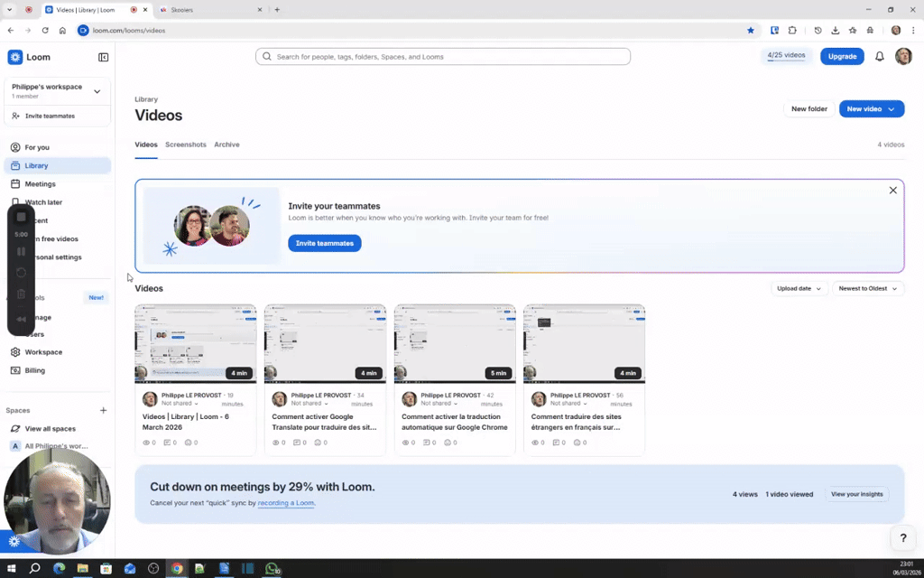Open the Chrome three-dot menu
This screenshot has height=578, width=924.
pyautogui.click(x=914, y=30)
